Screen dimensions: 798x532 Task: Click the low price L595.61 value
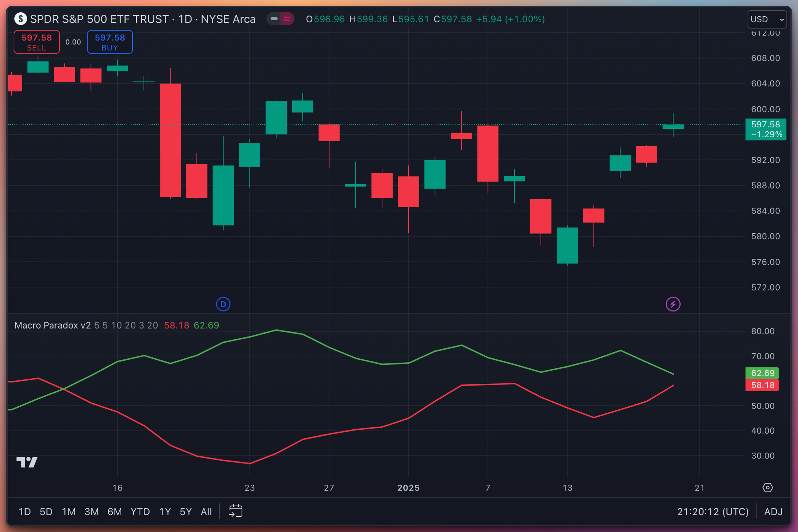411,19
